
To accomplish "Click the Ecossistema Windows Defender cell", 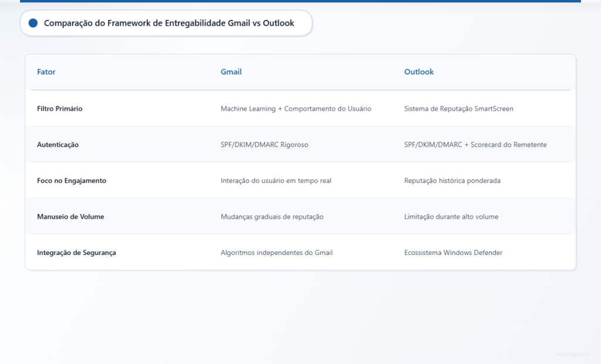I will click(x=454, y=253).
